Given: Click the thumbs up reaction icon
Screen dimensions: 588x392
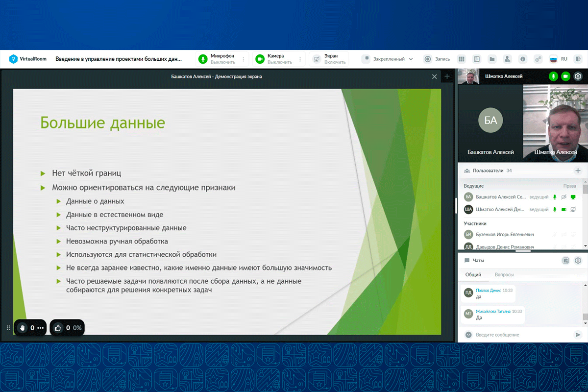Looking at the screenshot, I should pyautogui.click(x=58, y=328).
